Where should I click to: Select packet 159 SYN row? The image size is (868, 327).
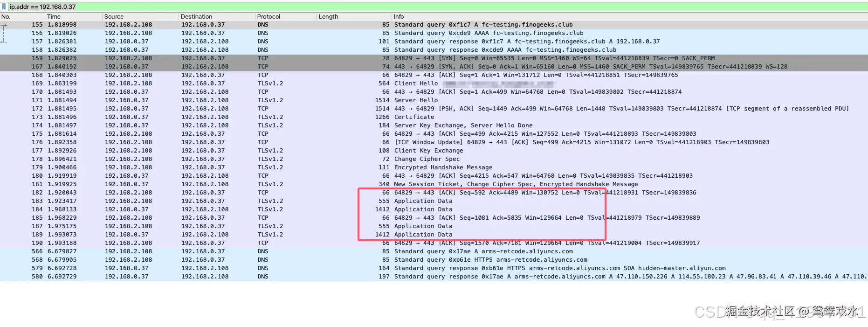(x=434, y=58)
